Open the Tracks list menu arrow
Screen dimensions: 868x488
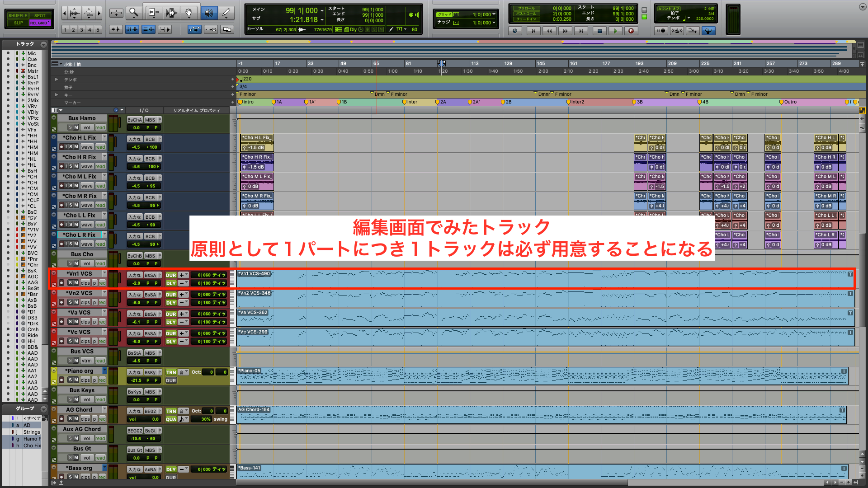click(x=43, y=44)
